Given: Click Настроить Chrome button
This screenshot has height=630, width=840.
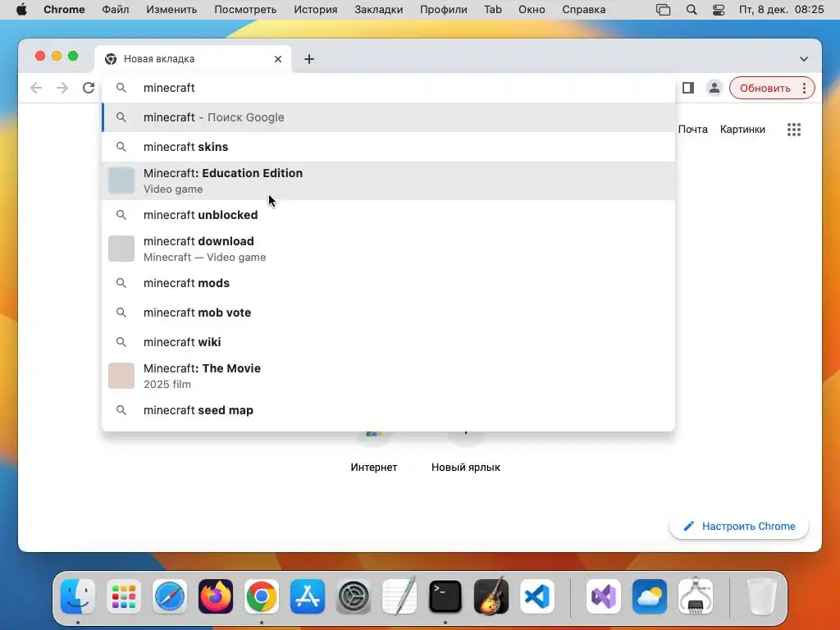Looking at the screenshot, I should [x=739, y=526].
